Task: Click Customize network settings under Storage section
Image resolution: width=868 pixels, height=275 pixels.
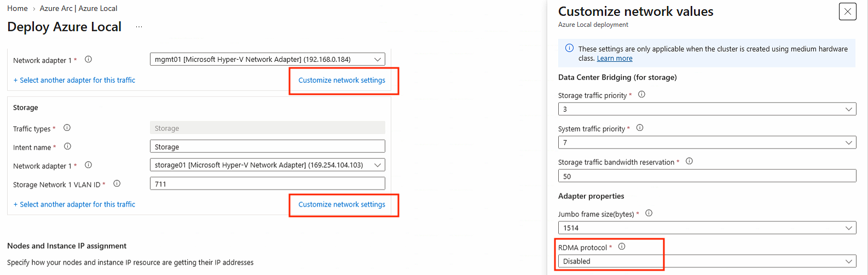Action: tap(342, 204)
